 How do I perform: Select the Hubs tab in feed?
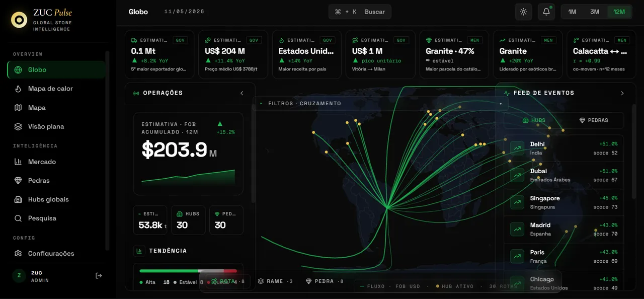pos(534,120)
